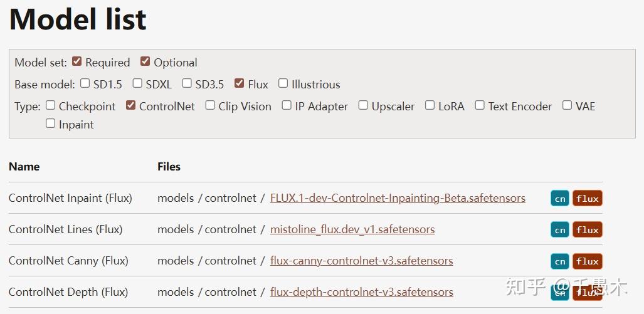Click the cn tag on ControlNet Canny row

coord(560,261)
